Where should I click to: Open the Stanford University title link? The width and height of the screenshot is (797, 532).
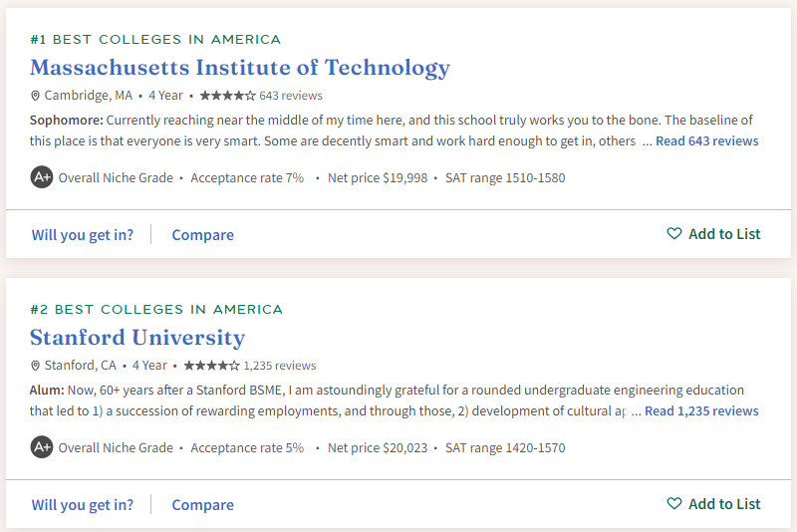pos(137,338)
